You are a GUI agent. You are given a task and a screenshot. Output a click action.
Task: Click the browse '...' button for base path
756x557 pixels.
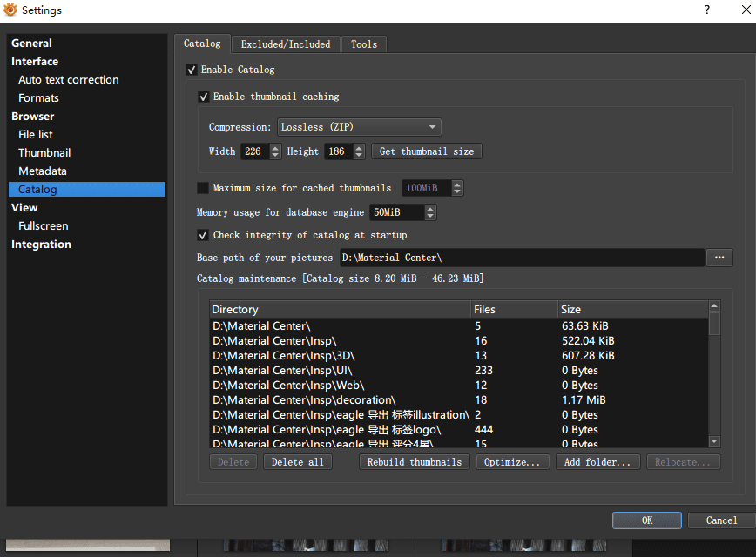click(x=719, y=258)
